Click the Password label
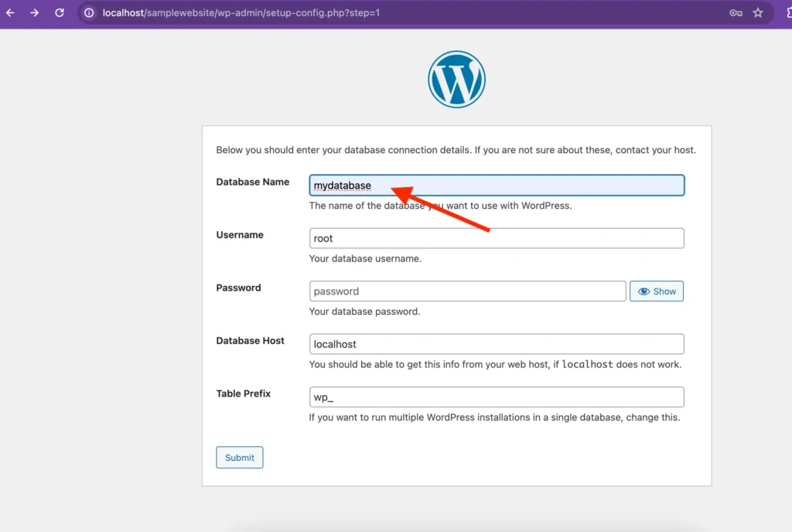 point(238,288)
